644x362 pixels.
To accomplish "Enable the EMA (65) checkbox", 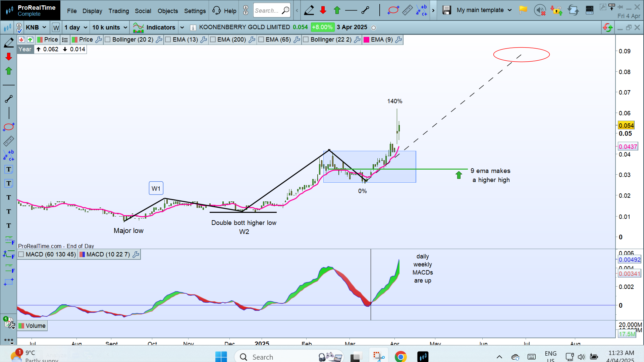I will [261, 40].
